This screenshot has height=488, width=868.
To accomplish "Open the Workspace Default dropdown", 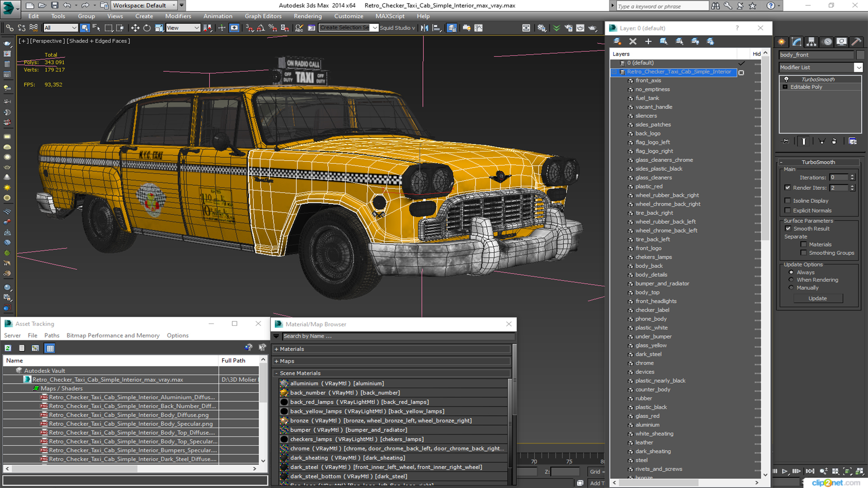I will (x=144, y=5).
